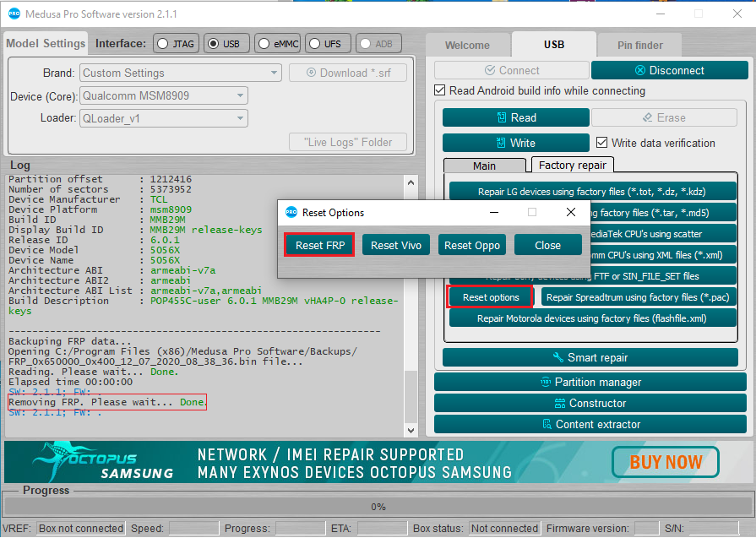Screen dimensions: 756x538
Task: Click the Write button chip icon
Action: coord(500,143)
